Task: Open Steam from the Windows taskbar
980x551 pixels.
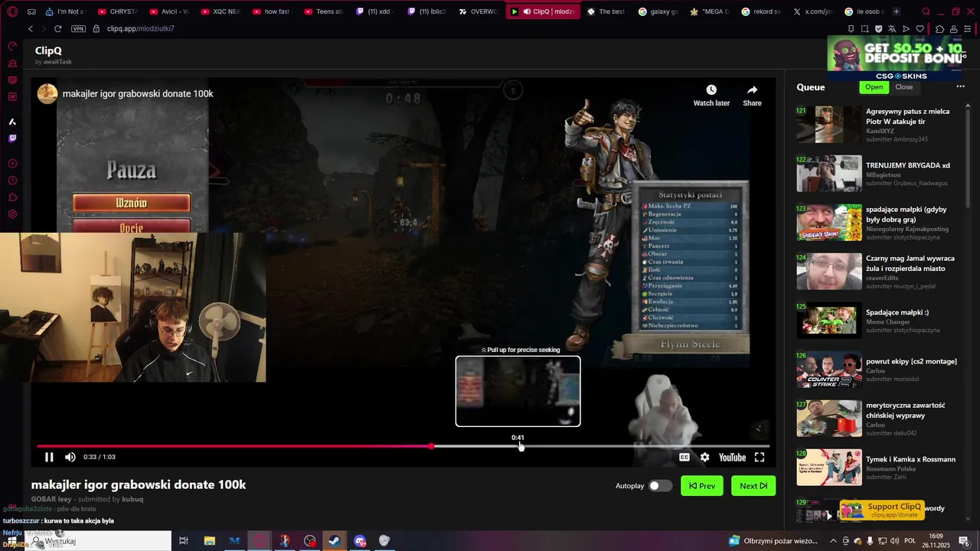Action: coord(335,541)
